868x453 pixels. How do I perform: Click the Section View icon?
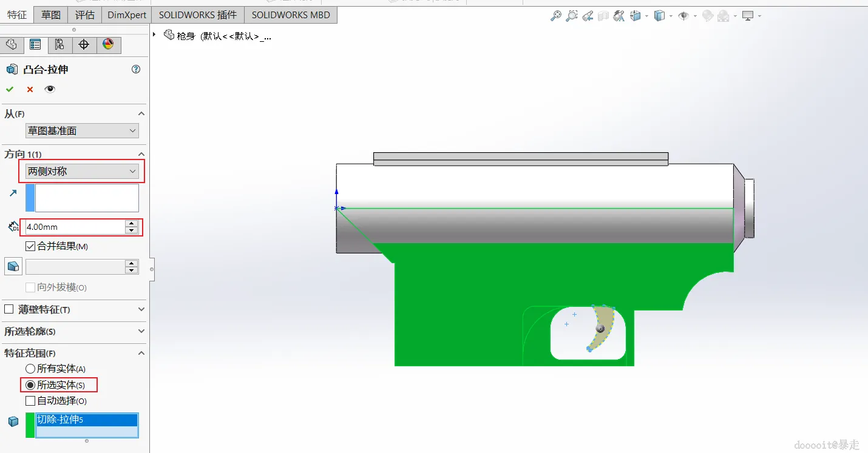[x=603, y=16]
